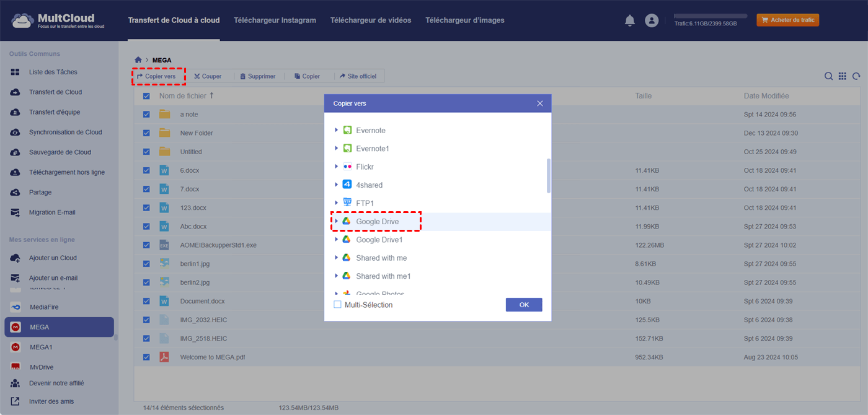Screen dimensions: 868x415
Task: Click the MEGA1 icon in sidebar
Action: [x=15, y=347]
